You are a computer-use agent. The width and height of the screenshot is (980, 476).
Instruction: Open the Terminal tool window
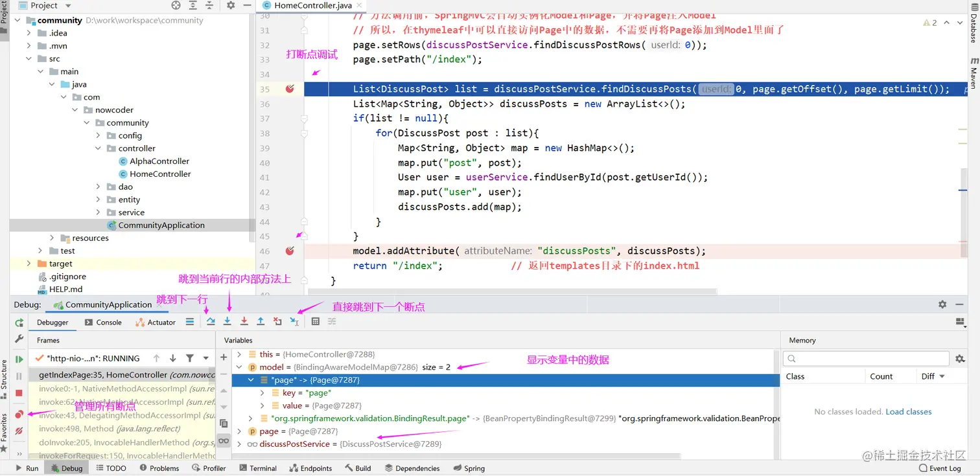(x=257, y=468)
